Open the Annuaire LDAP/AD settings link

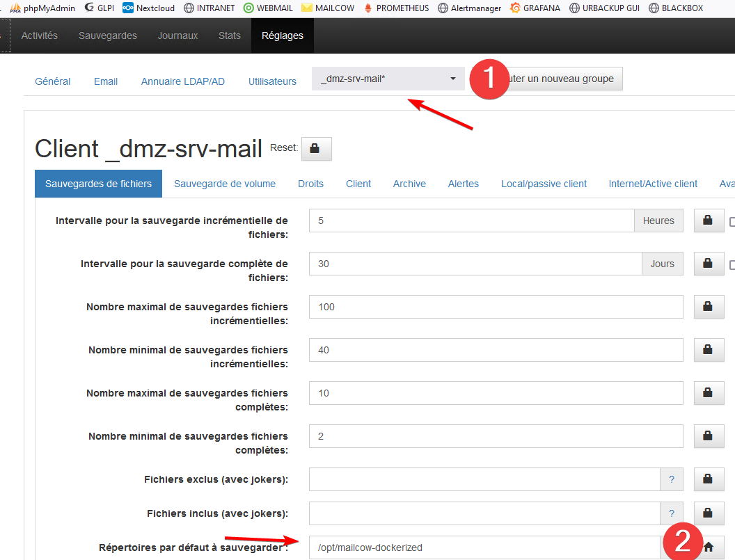pyautogui.click(x=183, y=81)
